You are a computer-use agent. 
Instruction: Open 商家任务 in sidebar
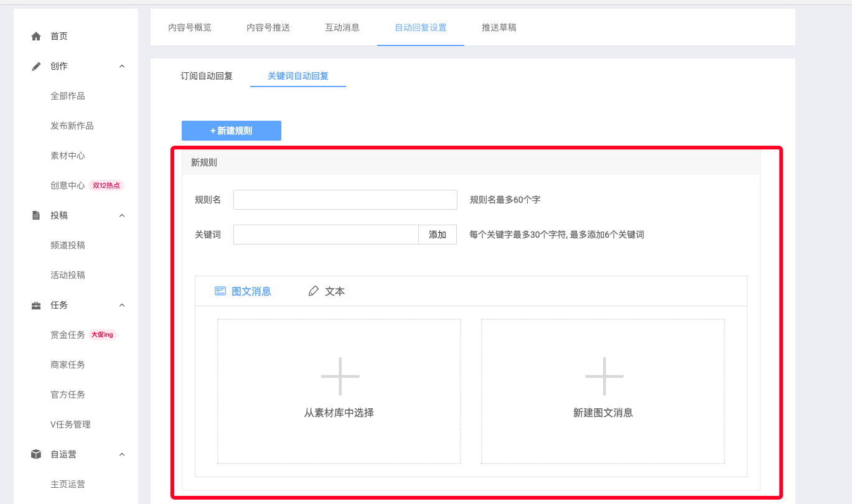[x=68, y=365]
